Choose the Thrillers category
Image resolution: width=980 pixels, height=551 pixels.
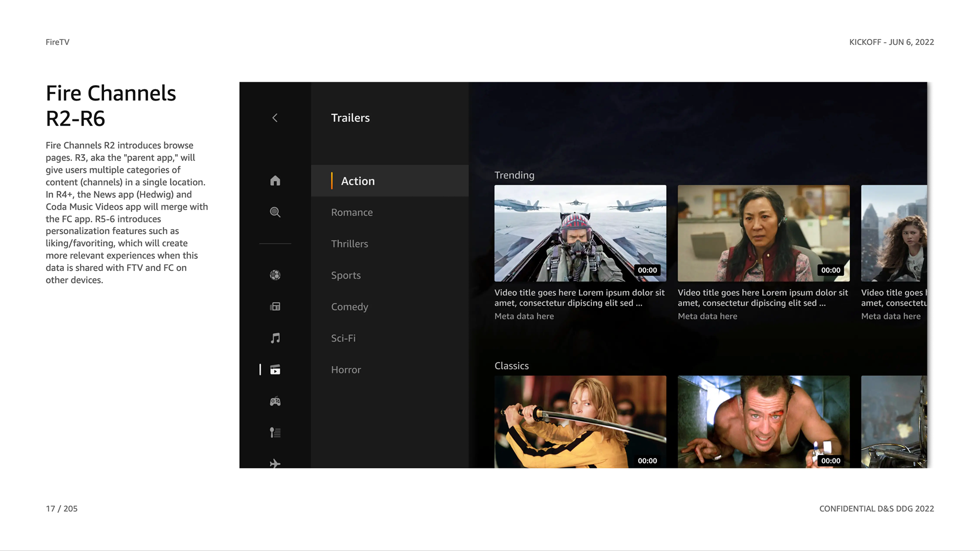350,244
